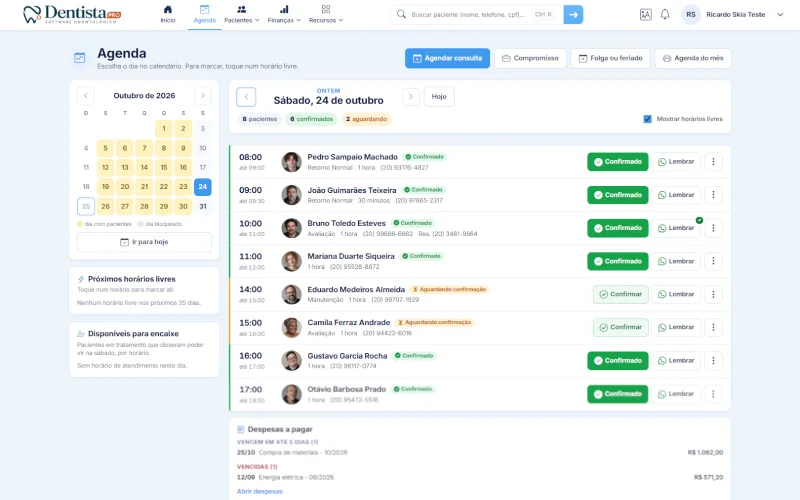Go to the Início tab

[x=167, y=14]
